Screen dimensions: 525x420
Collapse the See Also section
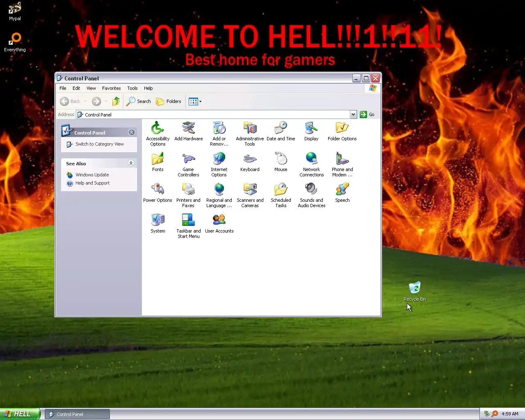[x=131, y=163]
